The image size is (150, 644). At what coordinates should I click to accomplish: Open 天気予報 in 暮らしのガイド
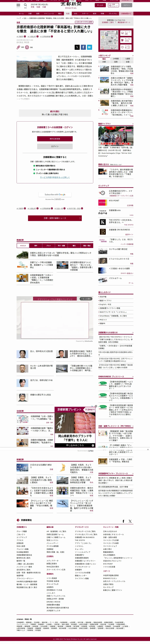[103, 297]
